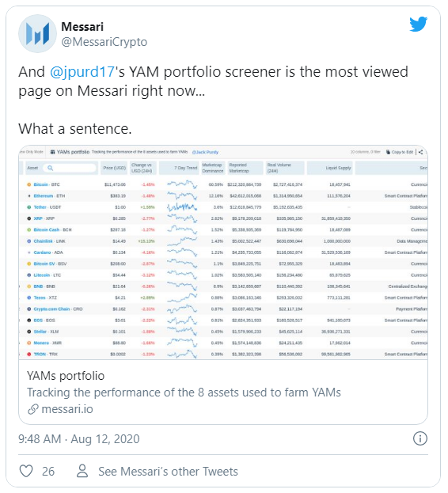Click the Messari display name

(82, 27)
